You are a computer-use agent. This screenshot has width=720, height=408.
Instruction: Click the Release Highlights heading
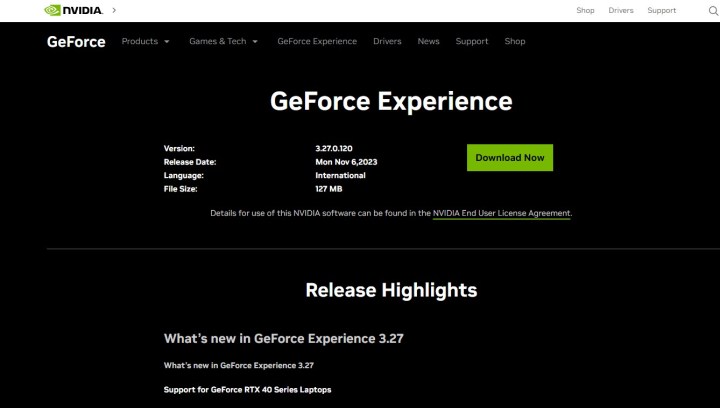(390, 290)
